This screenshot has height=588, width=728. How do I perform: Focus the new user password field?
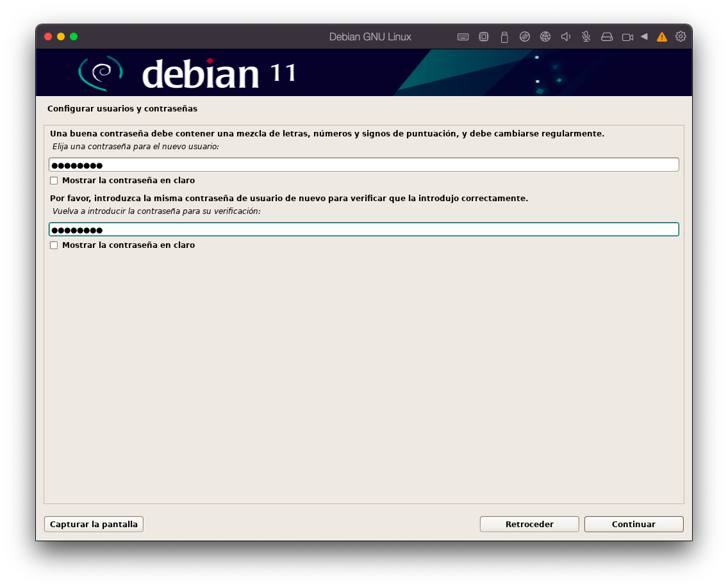coord(363,165)
